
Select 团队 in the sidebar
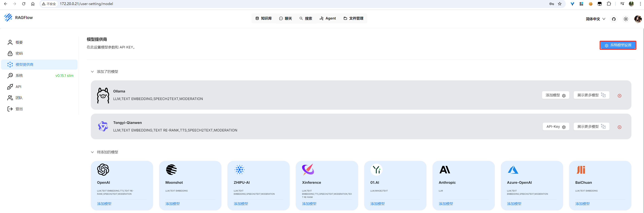[19, 98]
